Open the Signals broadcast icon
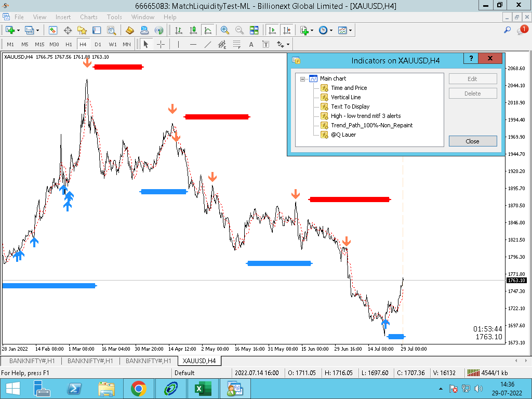Image resolution: width=532 pixels, height=399 pixels. [x=159, y=30]
